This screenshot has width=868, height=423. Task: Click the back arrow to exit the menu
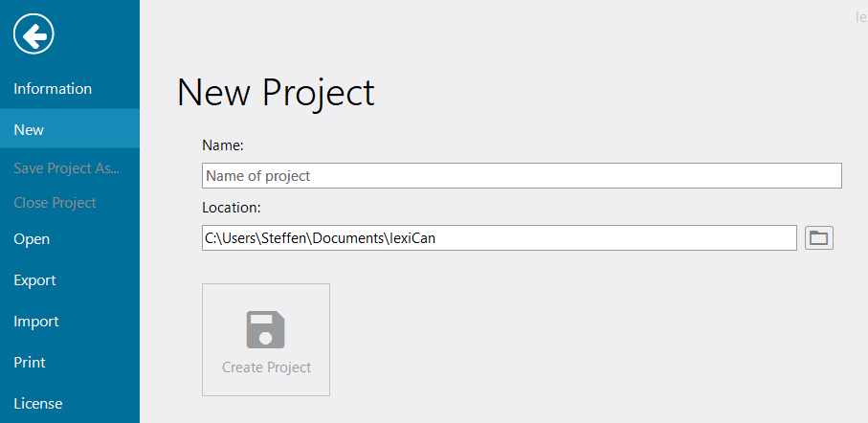33,36
